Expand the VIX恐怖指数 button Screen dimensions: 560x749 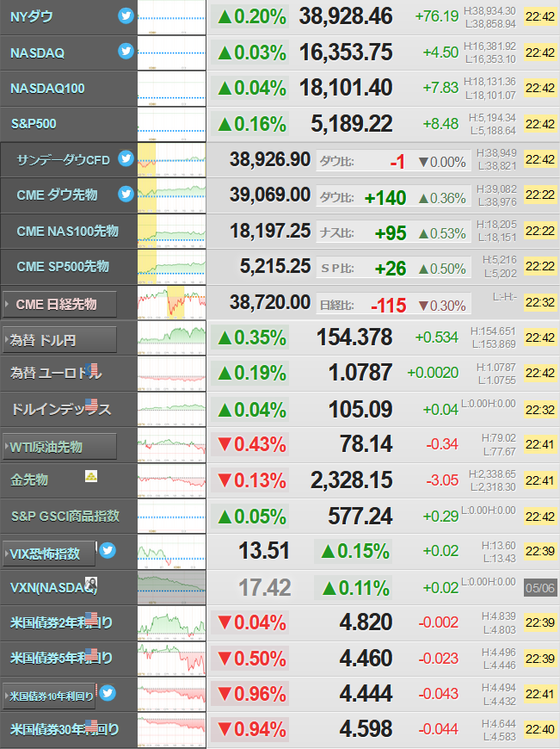pos(49,554)
